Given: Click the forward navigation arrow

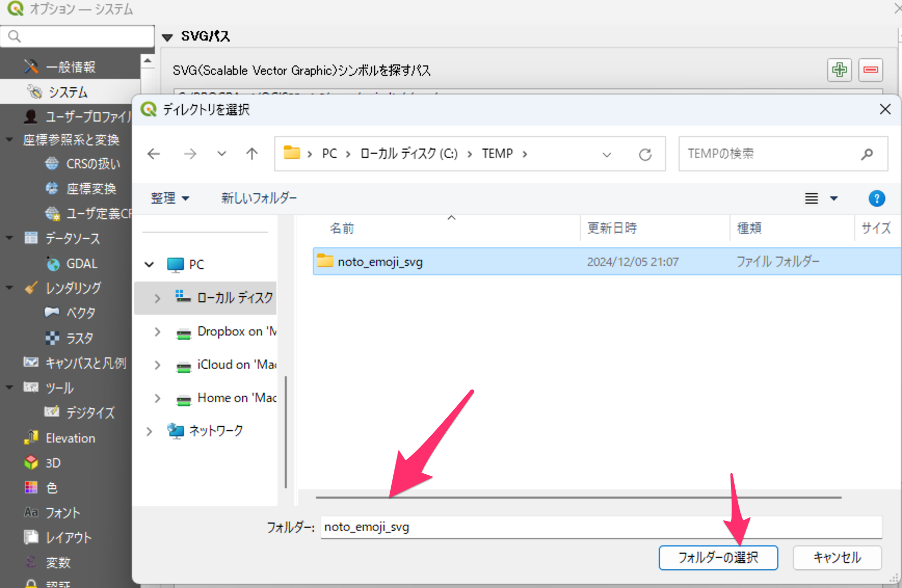Looking at the screenshot, I should (190, 154).
